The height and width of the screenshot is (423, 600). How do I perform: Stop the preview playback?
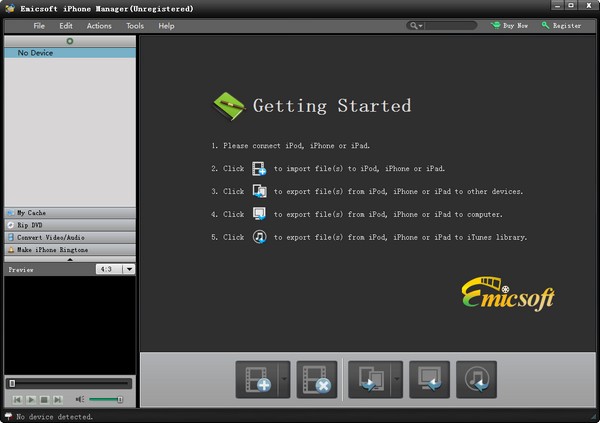tap(44, 400)
